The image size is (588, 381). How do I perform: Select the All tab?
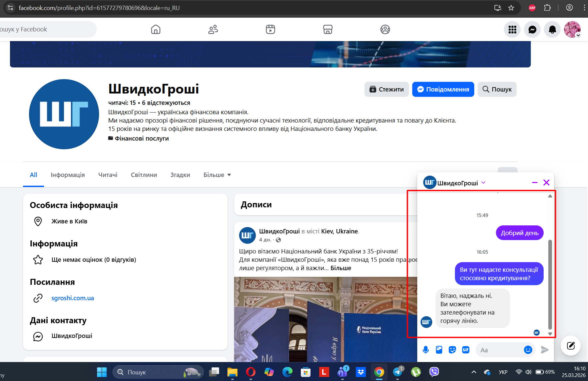33,175
